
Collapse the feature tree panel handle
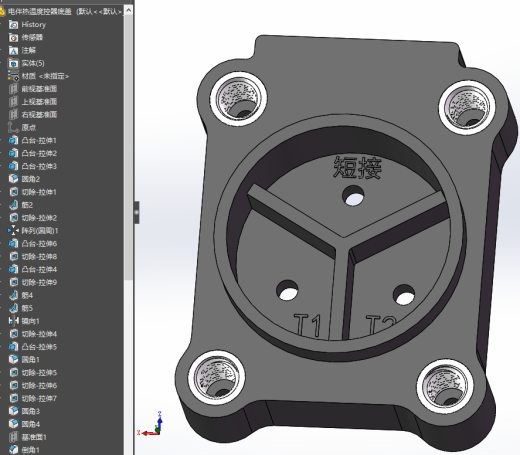coord(137,212)
